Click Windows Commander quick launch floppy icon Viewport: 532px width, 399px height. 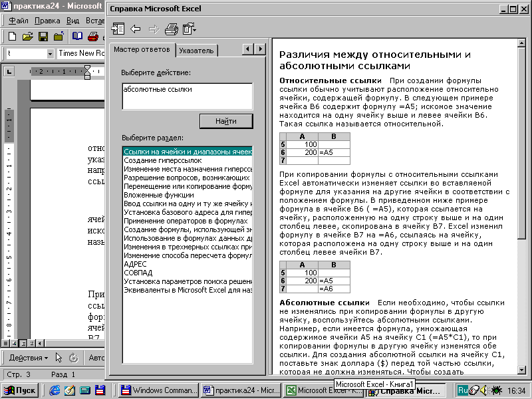coord(100,390)
